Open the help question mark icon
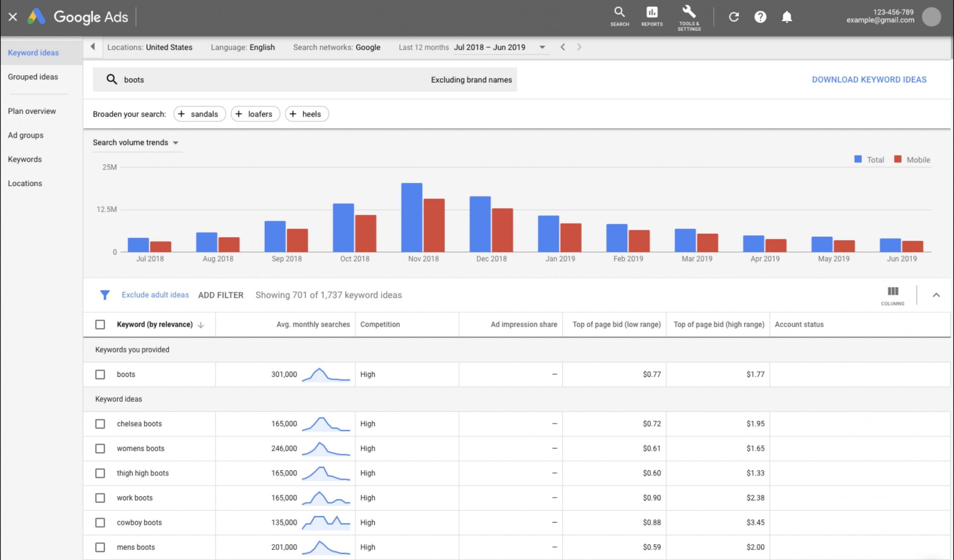The width and height of the screenshot is (954, 560). [x=760, y=17]
